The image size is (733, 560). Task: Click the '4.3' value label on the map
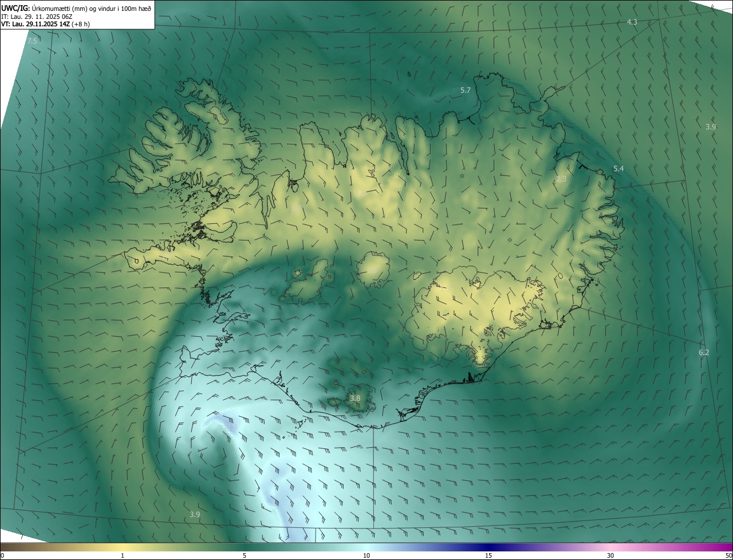coord(632,22)
